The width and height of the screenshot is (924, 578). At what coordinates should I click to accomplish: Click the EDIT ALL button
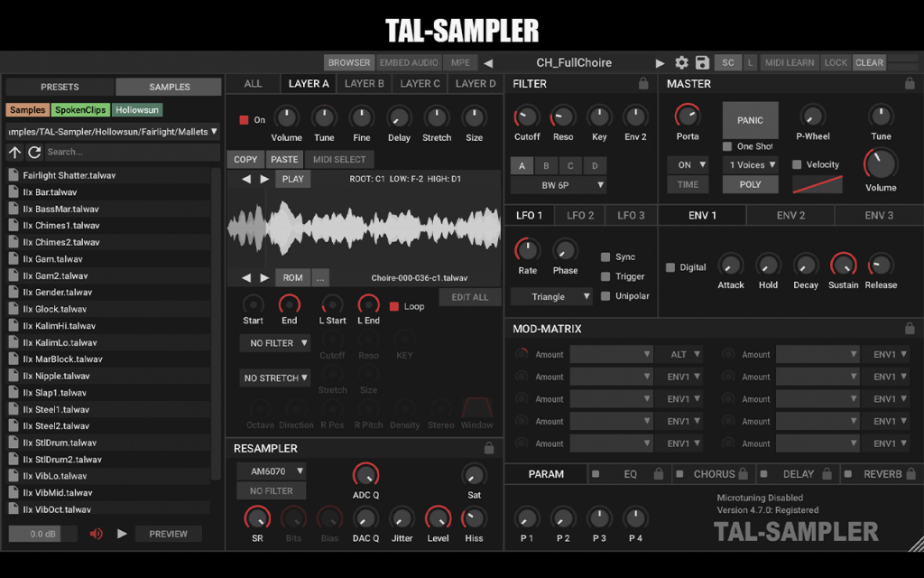(469, 297)
